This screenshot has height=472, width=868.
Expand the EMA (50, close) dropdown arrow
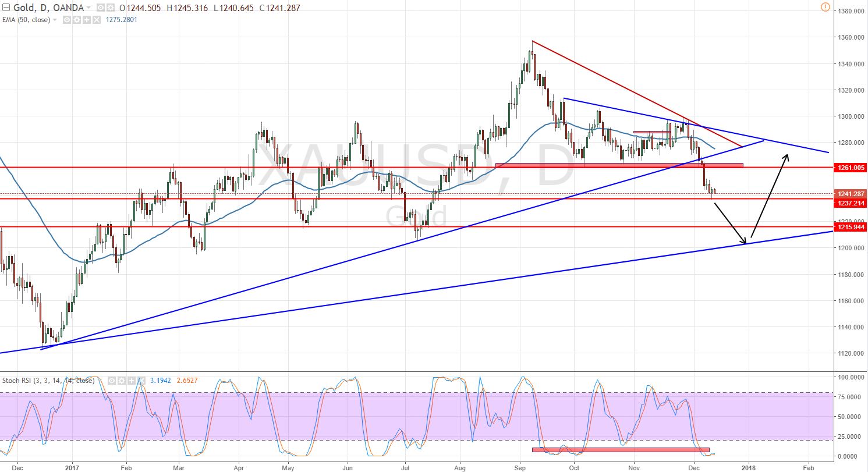click(x=55, y=19)
